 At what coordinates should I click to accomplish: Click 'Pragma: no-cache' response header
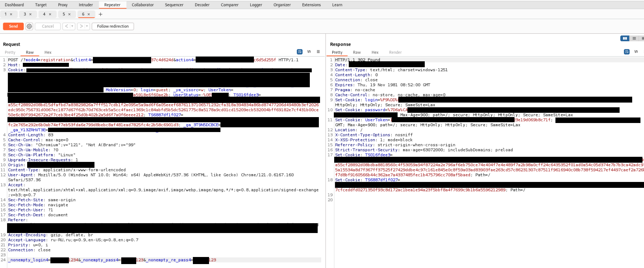pos(355,90)
